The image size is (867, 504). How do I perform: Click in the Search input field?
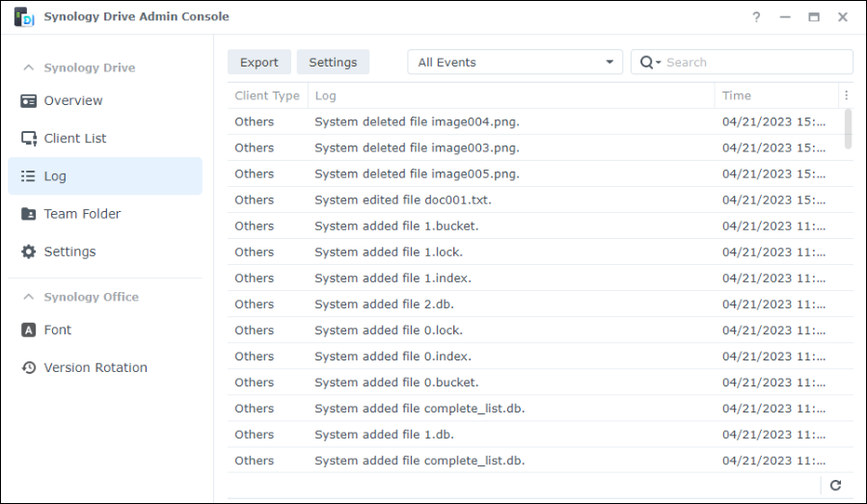pos(757,62)
